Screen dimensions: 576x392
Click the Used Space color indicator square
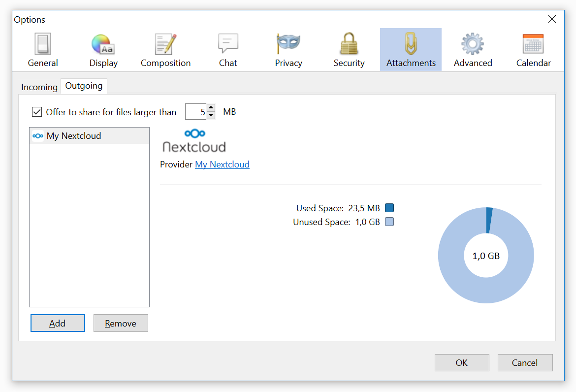tap(389, 208)
